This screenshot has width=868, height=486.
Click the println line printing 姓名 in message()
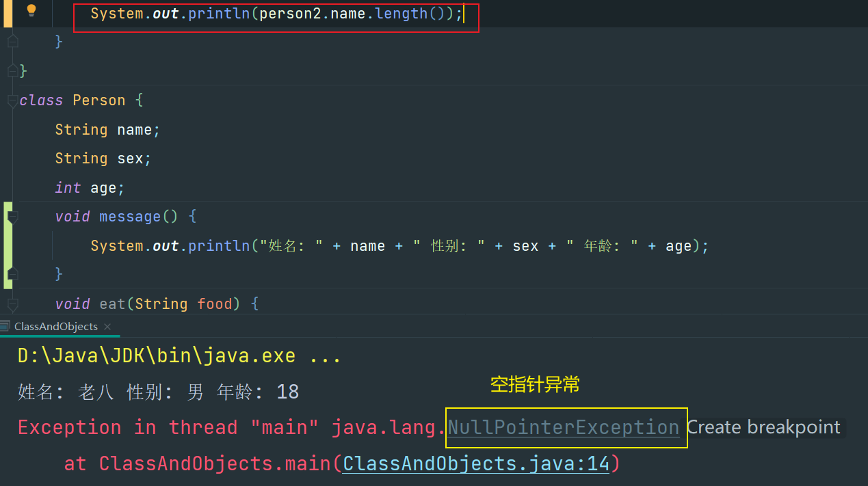tap(400, 246)
